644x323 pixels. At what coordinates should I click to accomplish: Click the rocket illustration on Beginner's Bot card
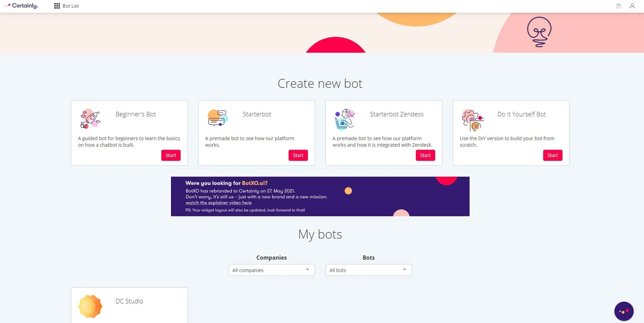pos(90,119)
